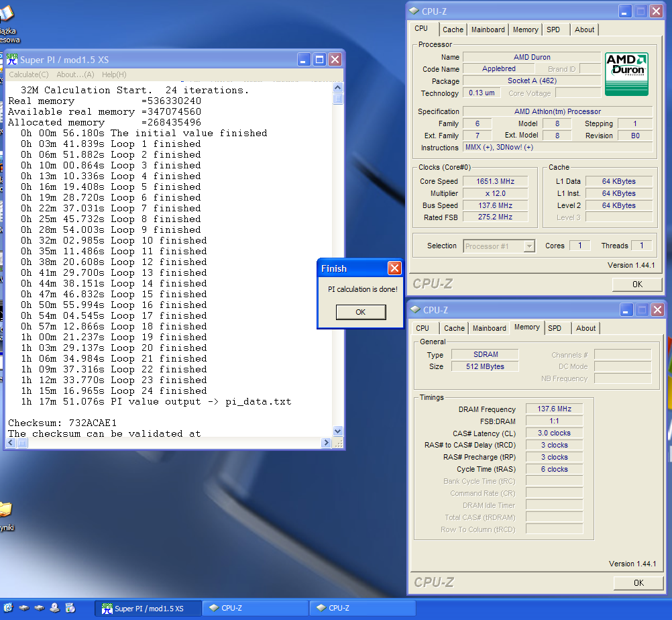Click the Super PI scroll up arrow
The height and width of the screenshot is (620, 672).
[x=338, y=87]
